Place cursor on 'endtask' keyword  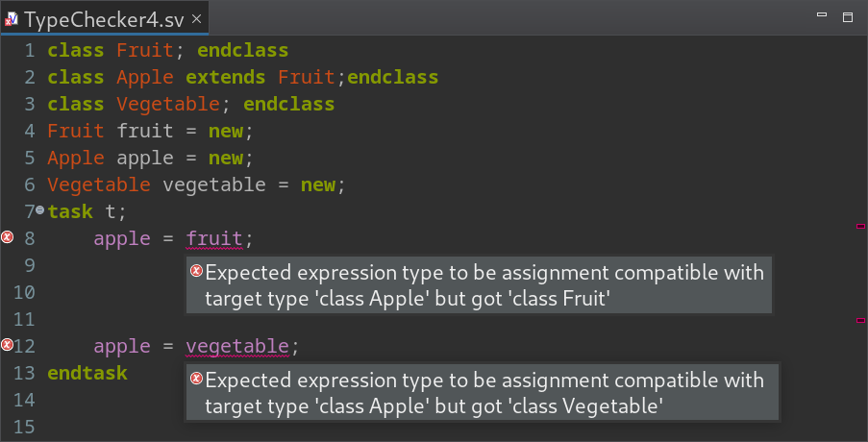87,373
